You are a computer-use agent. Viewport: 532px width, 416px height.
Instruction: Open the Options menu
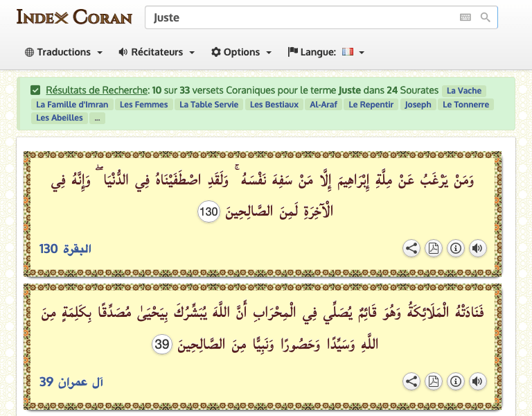coord(241,52)
